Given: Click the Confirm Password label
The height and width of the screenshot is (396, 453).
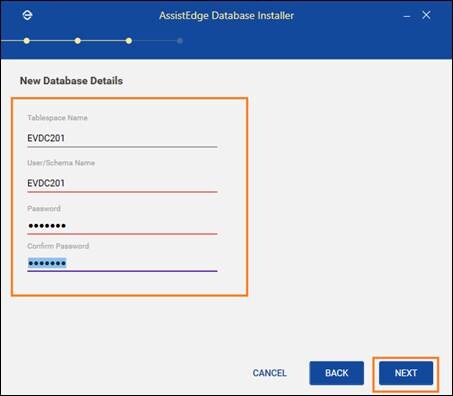Looking at the screenshot, I should (58, 246).
